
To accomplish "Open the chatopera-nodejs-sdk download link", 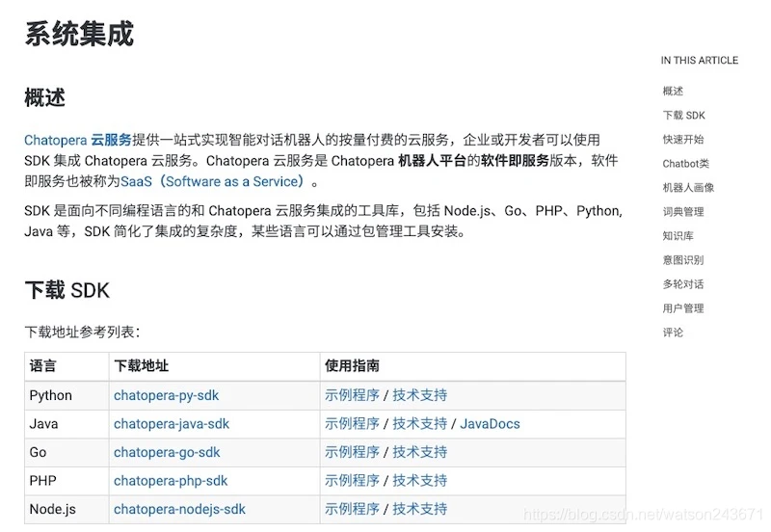I will [179, 510].
